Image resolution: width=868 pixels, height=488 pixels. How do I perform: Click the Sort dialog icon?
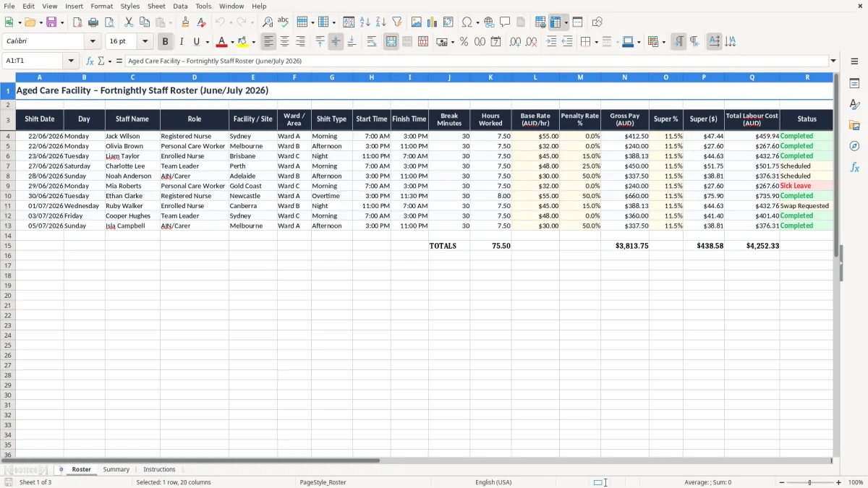pos(349,22)
